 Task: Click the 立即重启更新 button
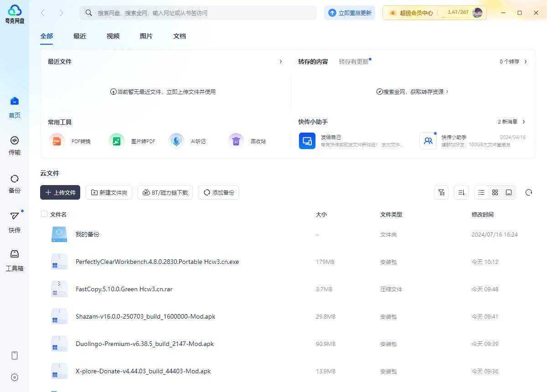click(x=350, y=13)
